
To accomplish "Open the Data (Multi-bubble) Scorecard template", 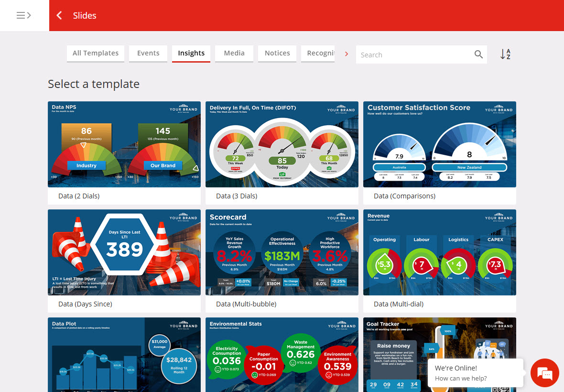I will click(282, 252).
